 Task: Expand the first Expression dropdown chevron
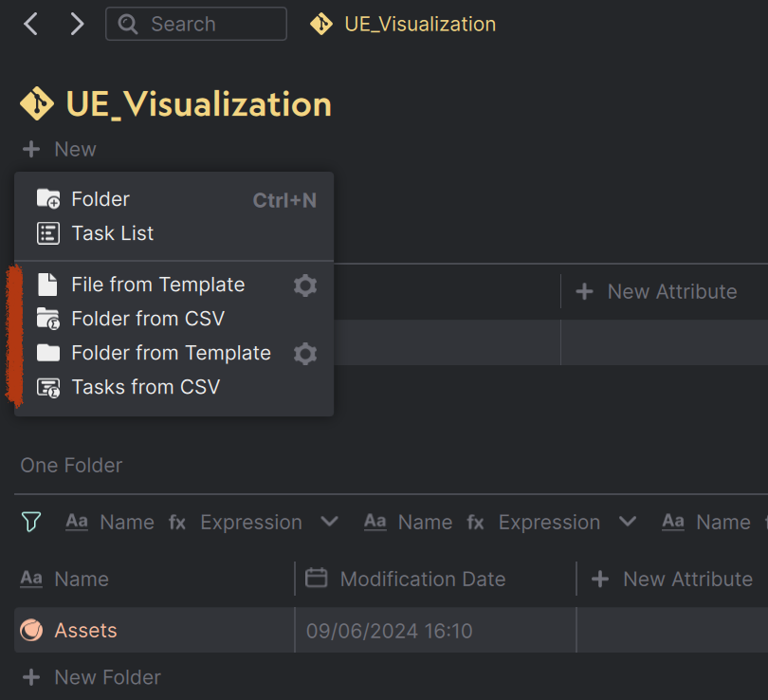pyautogui.click(x=329, y=522)
